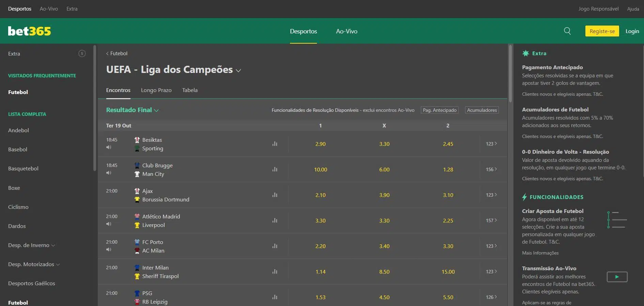The width and height of the screenshot is (644, 306).
Task: Open 123 more markets for Besiktas v Sporting
Action: pyautogui.click(x=491, y=144)
